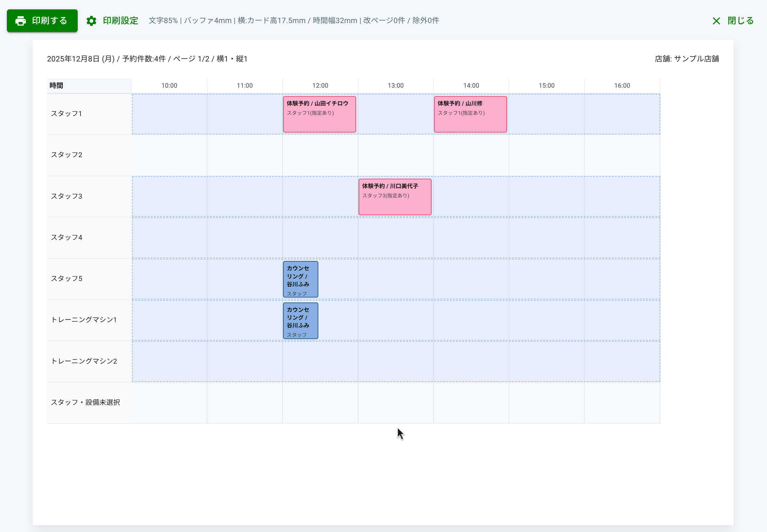Click counseling card in トレーニングマシン1 row
The height and width of the screenshot is (532, 767).
[x=300, y=321]
